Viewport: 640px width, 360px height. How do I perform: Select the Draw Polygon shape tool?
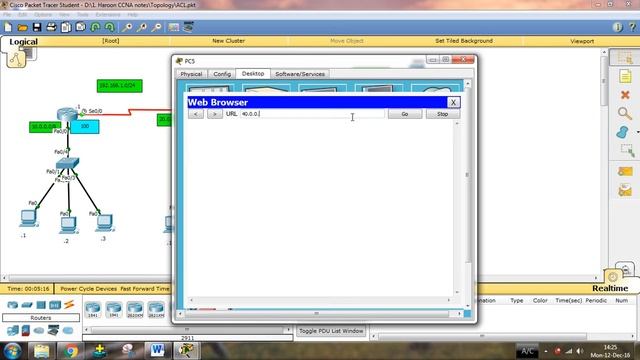click(x=622, y=132)
